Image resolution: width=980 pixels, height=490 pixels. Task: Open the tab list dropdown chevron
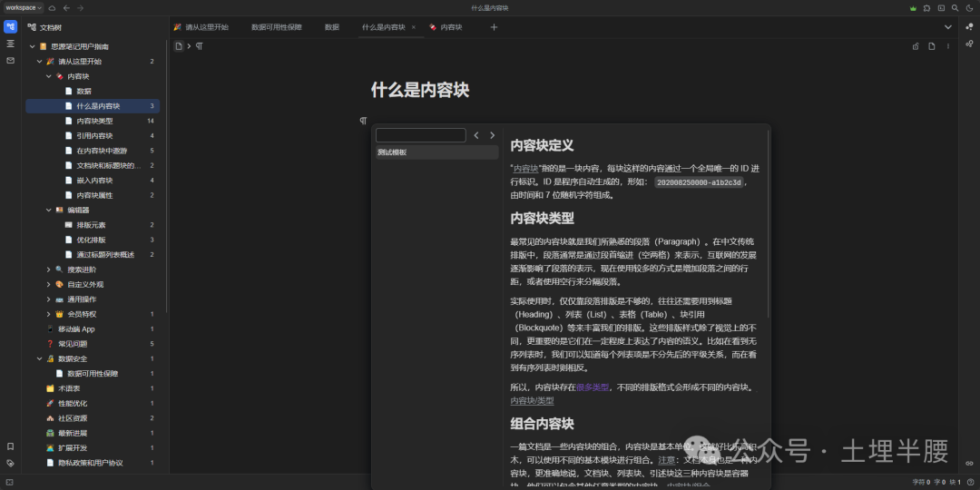click(948, 27)
